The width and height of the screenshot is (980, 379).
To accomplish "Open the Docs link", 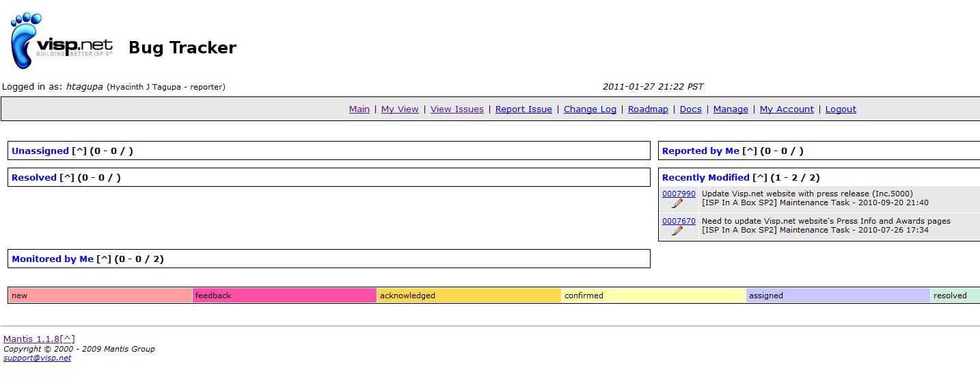I will 690,109.
